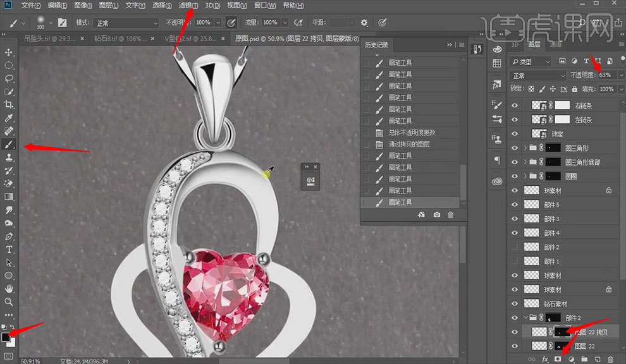Hide the 钻石素材 layer

point(514,304)
